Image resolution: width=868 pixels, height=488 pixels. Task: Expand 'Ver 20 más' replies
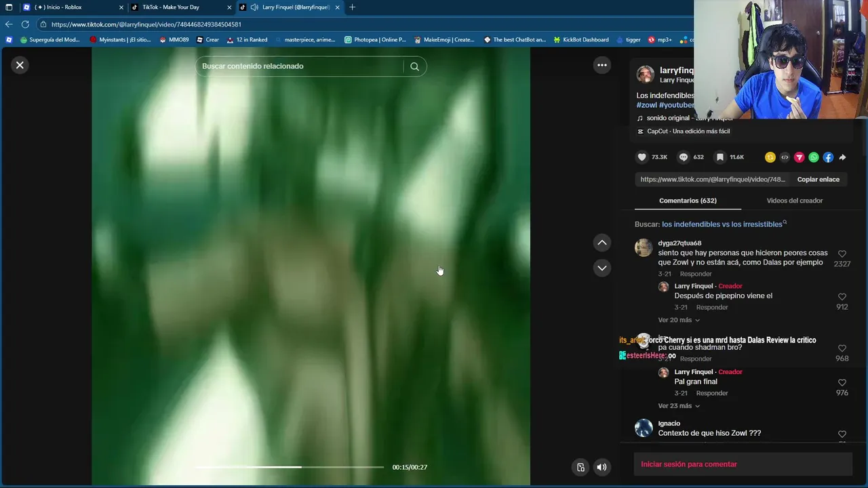679,320
